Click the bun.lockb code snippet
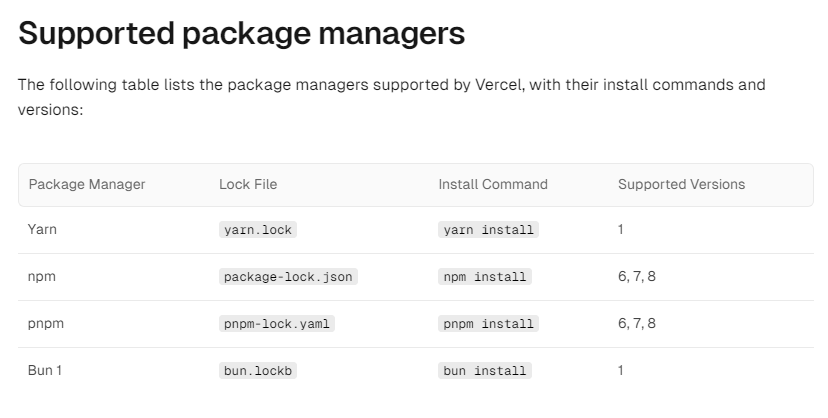Image resolution: width=828 pixels, height=418 pixels. [258, 370]
